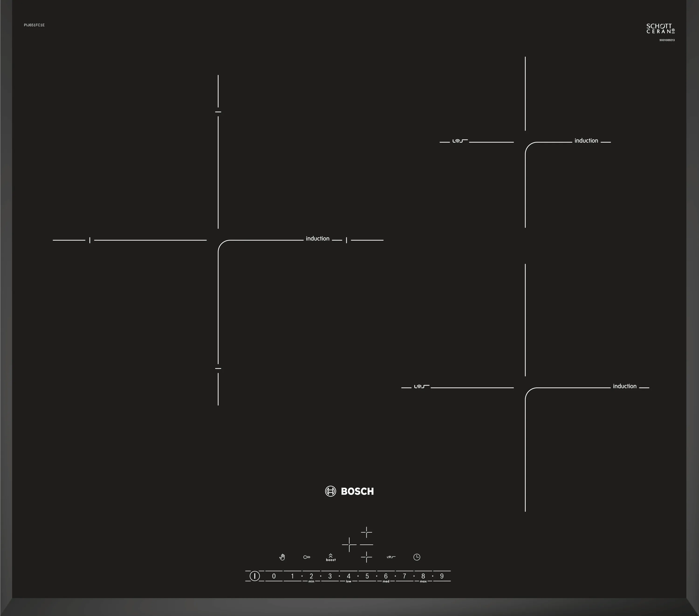The width and height of the screenshot is (699, 616).
Task: Select heat setting 9 on scale
Action: coord(442,576)
